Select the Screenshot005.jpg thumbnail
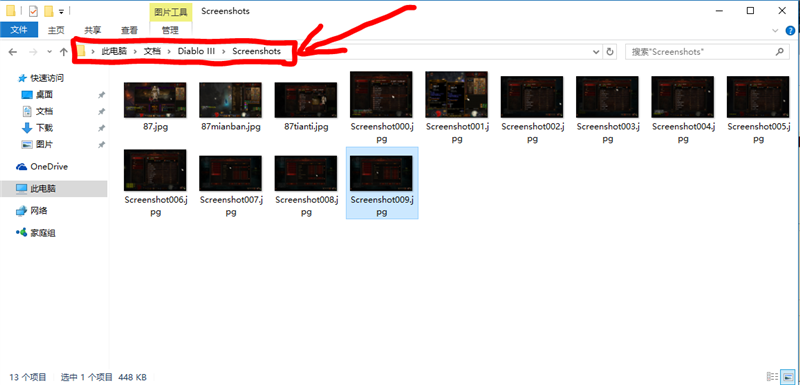 758,97
